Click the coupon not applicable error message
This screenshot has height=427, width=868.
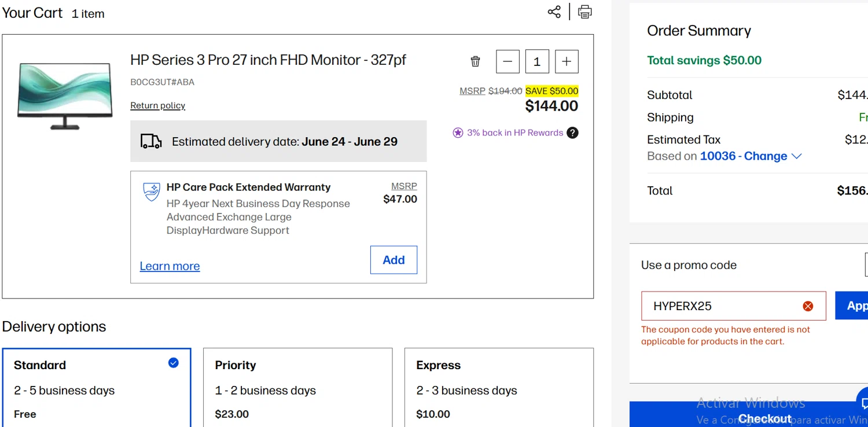pyautogui.click(x=726, y=336)
